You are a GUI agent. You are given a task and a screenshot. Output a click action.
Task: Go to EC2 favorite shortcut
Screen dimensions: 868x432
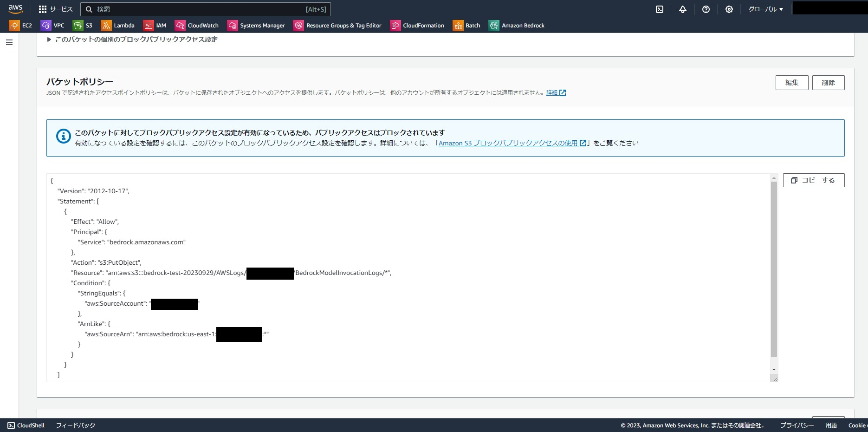tap(21, 26)
